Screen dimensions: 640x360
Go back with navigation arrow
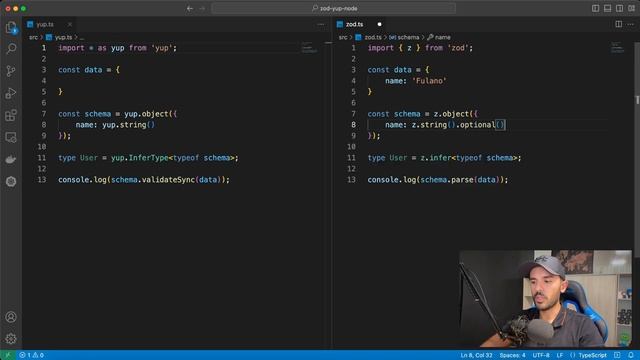point(190,8)
